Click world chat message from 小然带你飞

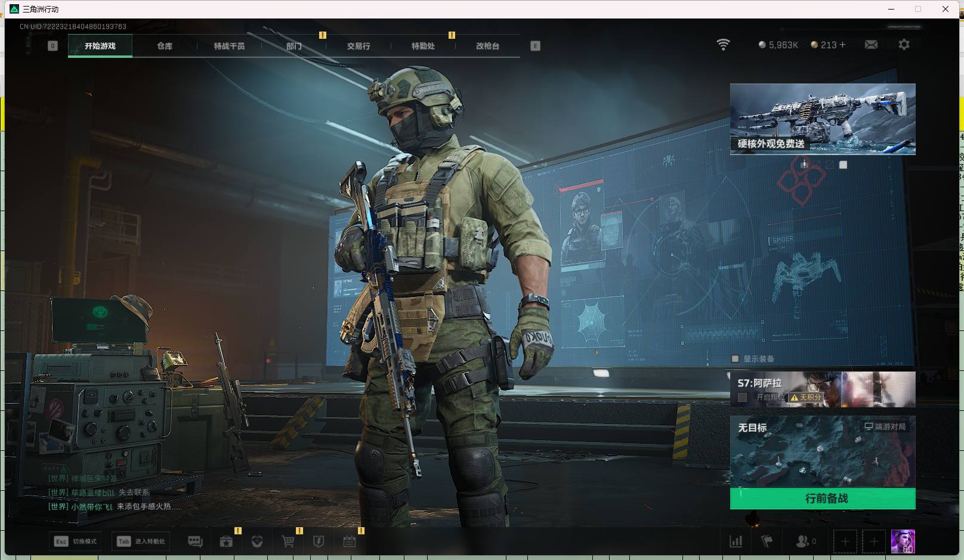[x=114, y=506]
